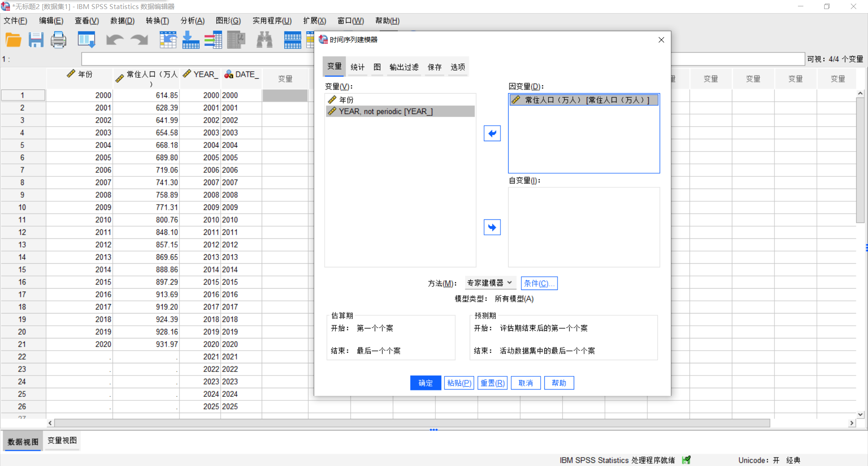This screenshot has height=466, width=868.
Task: Open the 数据(D) menu
Action: click(x=123, y=21)
